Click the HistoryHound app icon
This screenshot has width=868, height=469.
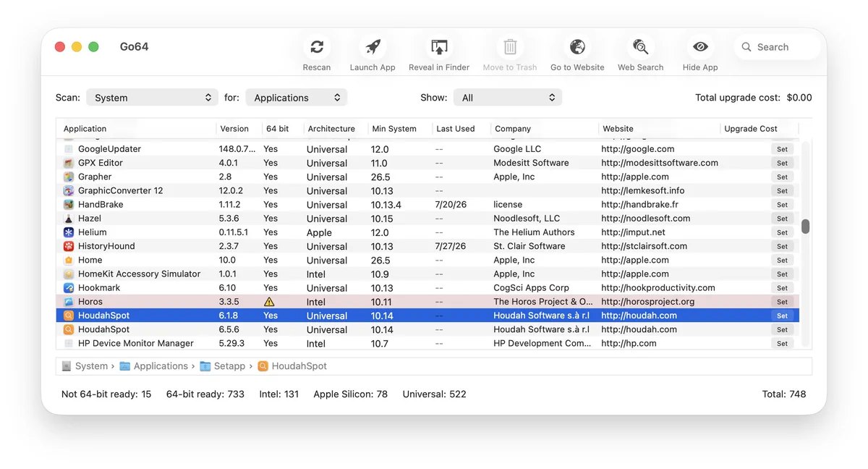(x=69, y=246)
